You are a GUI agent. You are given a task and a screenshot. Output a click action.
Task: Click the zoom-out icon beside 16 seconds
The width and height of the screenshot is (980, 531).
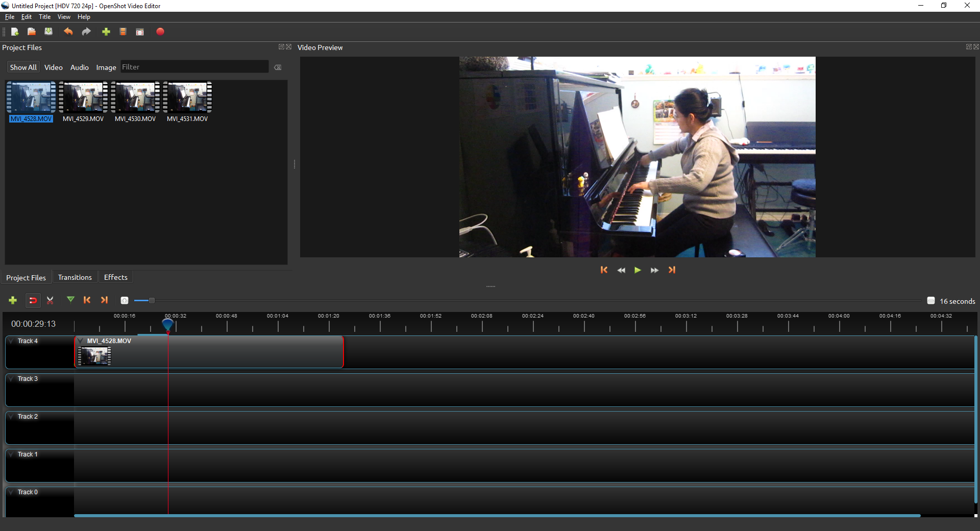(931, 301)
